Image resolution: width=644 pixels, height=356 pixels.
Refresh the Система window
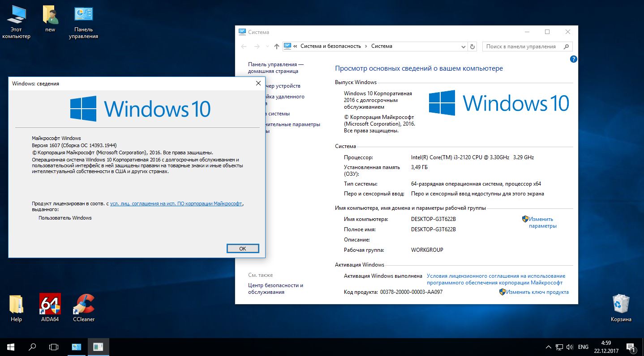472,47
